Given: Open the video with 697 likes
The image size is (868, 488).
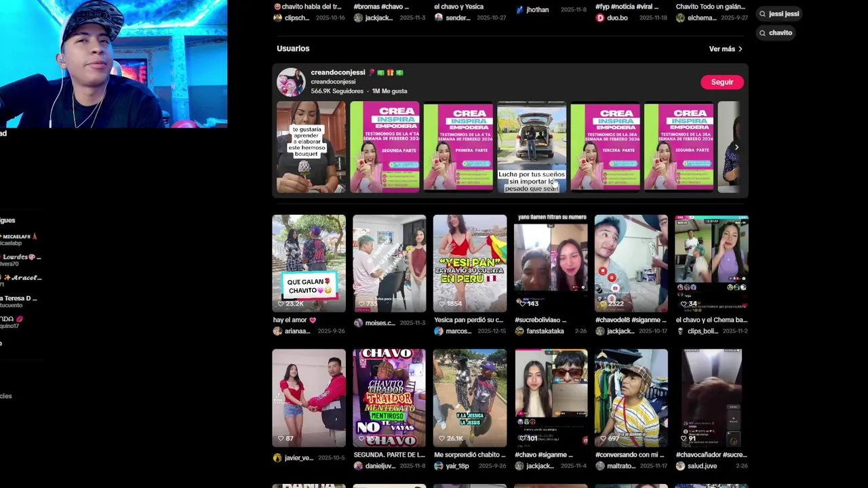Looking at the screenshot, I should point(631,398).
